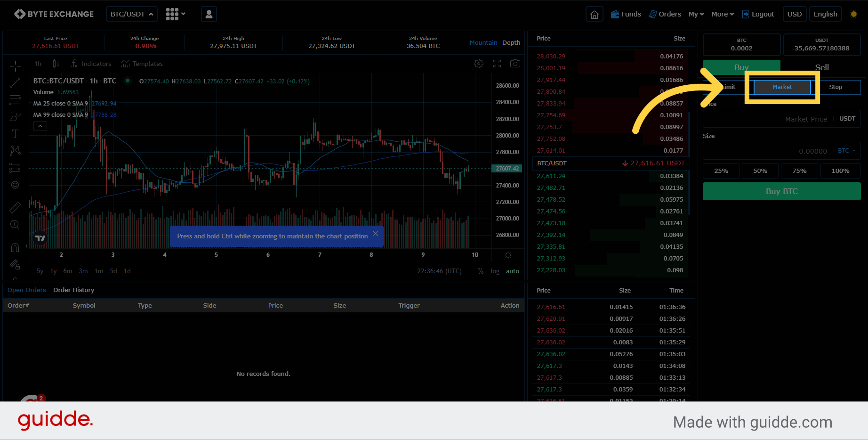The image size is (868, 440).
Task: Click the TradingView logo on chart
Action: pyautogui.click(x=40, y=238)
